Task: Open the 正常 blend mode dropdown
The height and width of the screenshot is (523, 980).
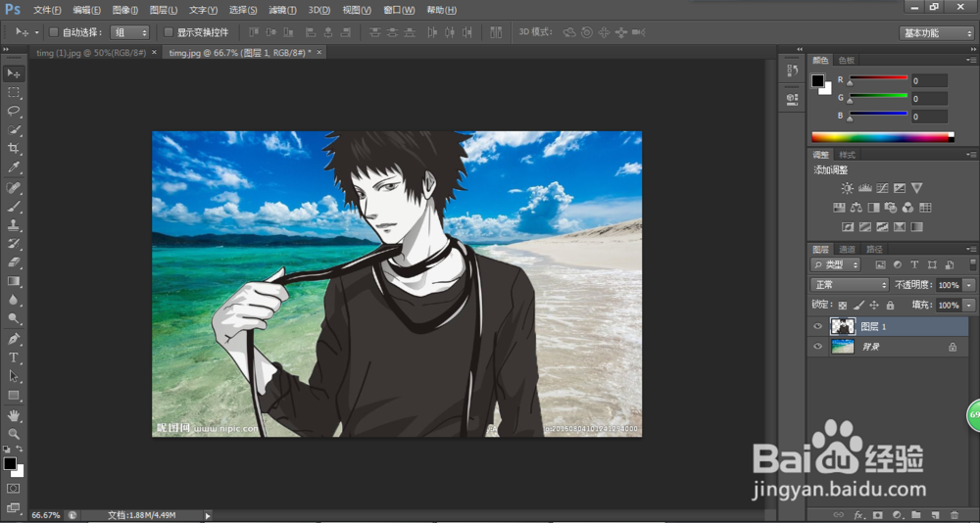Action: 850,285
